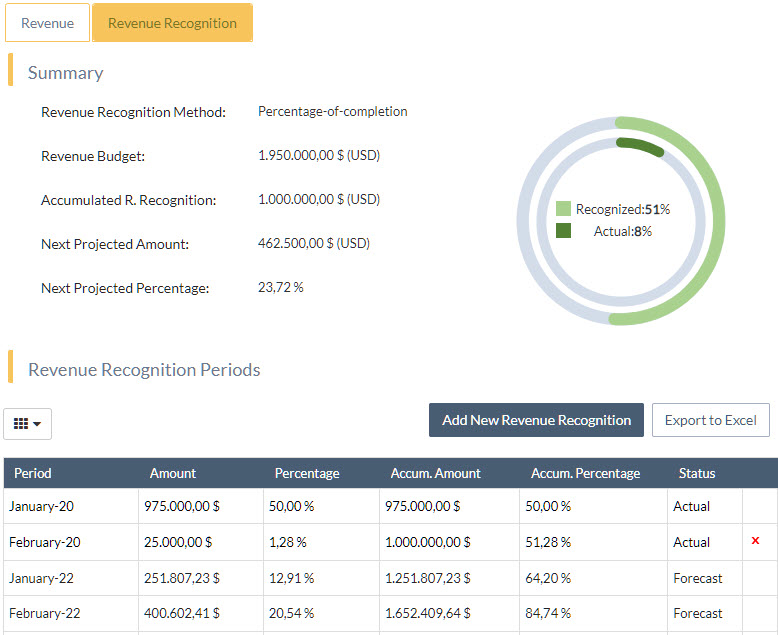Export the table to Excel
The width and height of the screenshot is (778, 635).
(710, 420)
